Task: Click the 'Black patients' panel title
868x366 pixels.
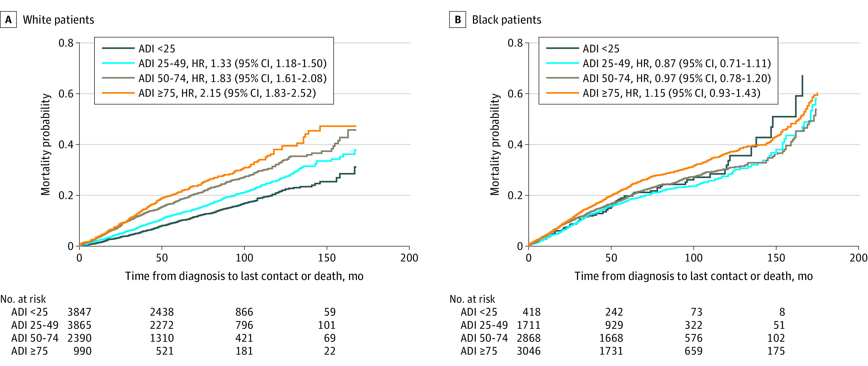Action: (506, 20)
